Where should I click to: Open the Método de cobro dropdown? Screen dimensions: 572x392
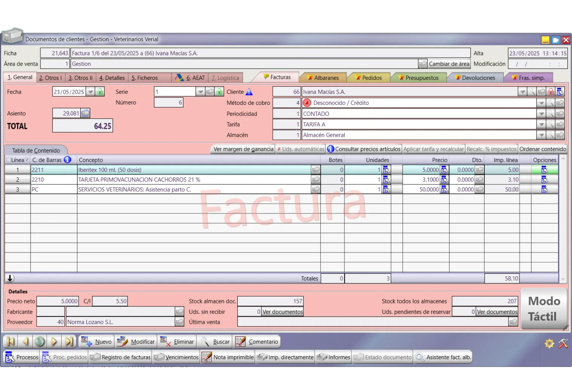coord(541,103)
